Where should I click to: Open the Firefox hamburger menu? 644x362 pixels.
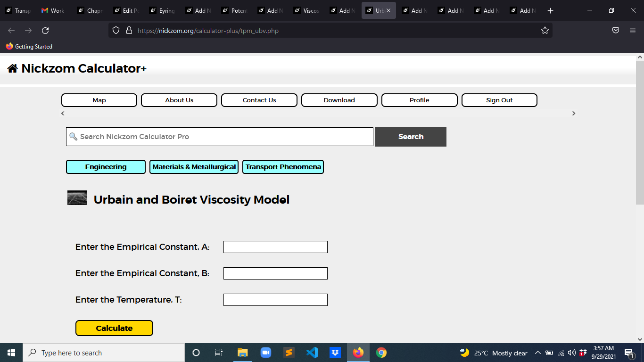point(633,31)
